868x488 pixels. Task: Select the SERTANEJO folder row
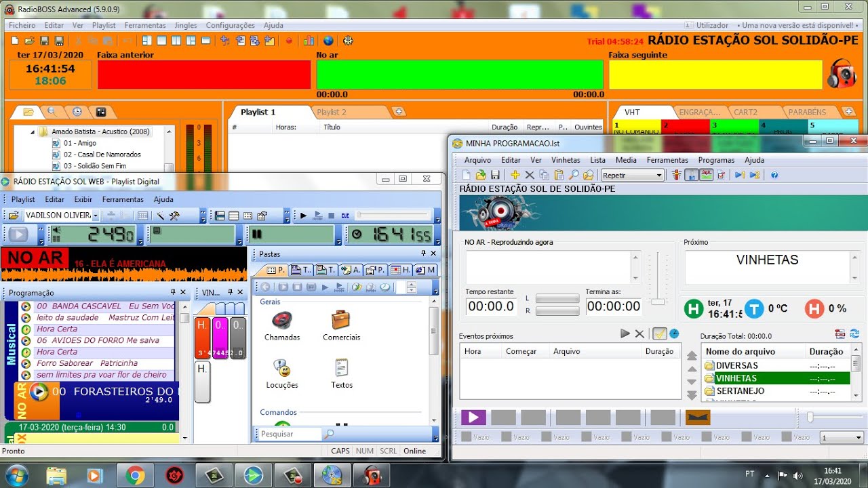pyautogui.click(x=776, y=391)
